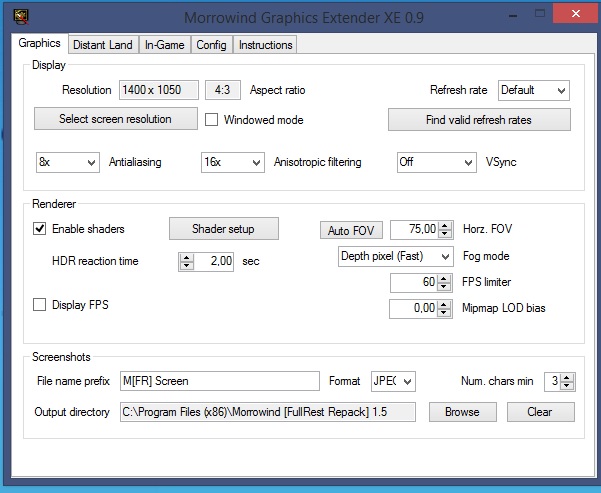Increase Num. chars min value
Viewport: 601px width, 493px height.
click(567, 378)
